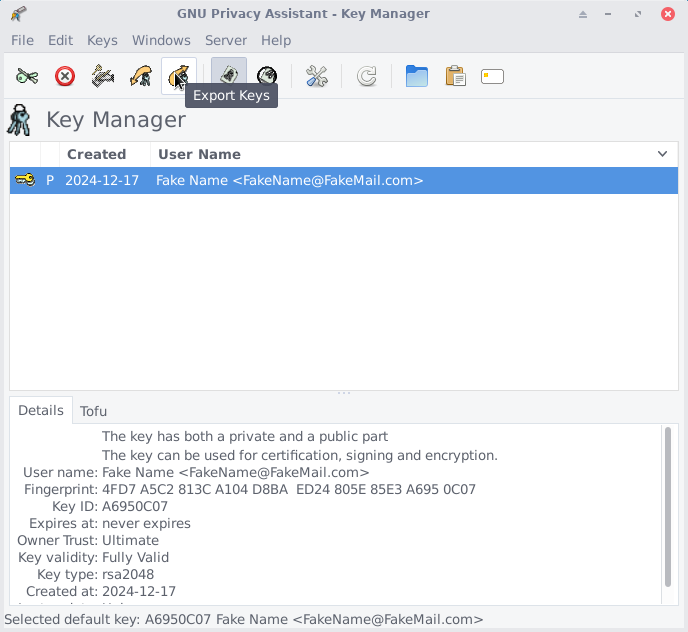Screen dimensions: 688x632
Task: Open the Keys menu
Action: pos(102,40)
